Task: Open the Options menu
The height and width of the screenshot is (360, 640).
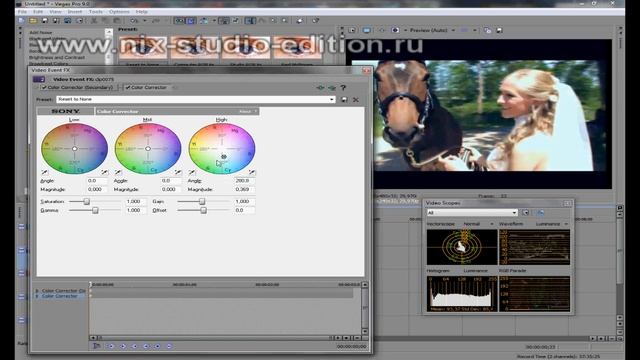Action: pos(119,12)
